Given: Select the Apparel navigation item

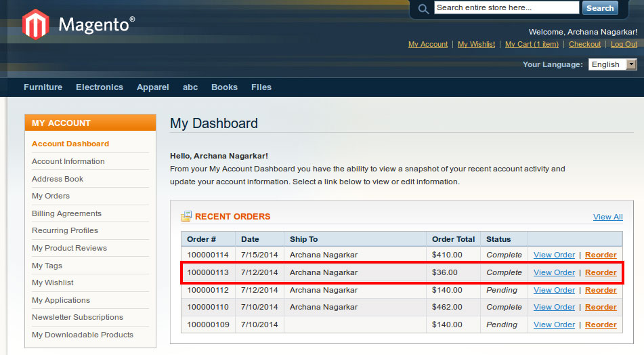Looking at the screenshot, I should [x=153, y=87].
